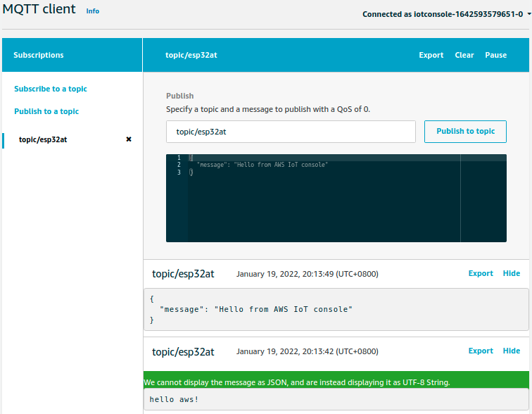Click the hello aws! message payload

pos(174,399)
